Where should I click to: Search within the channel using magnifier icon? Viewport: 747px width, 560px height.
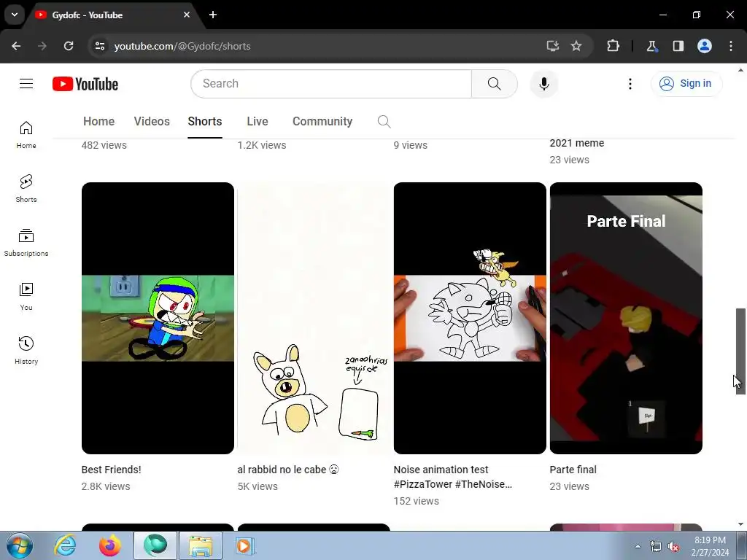click(384, 122)
